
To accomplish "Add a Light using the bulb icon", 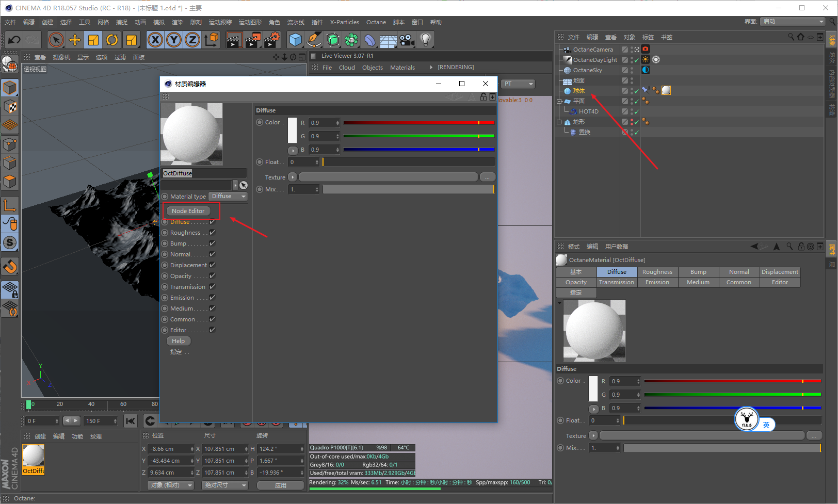I will coord(426,40).
